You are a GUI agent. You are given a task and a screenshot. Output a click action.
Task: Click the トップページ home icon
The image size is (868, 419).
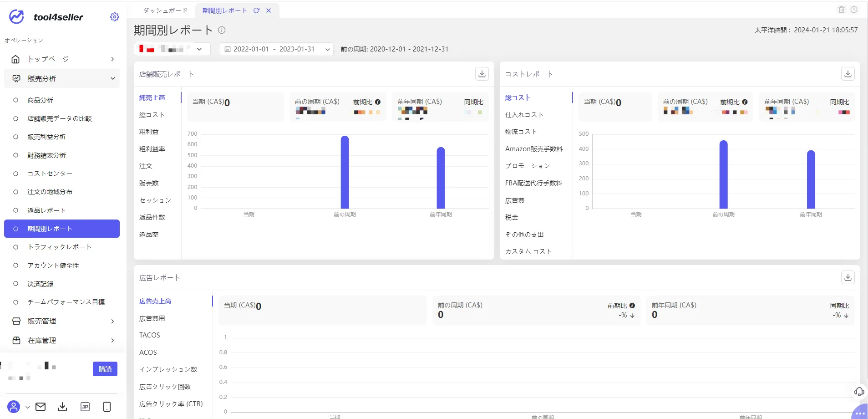point(15,59)
